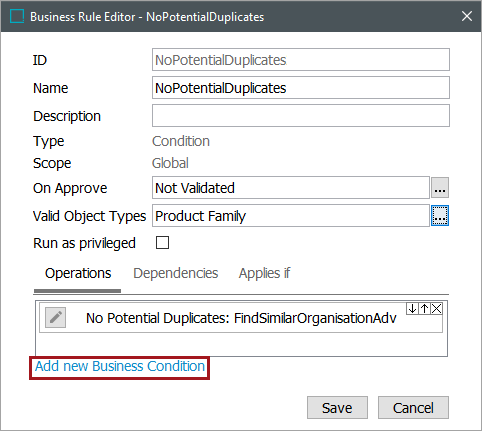Screen dimensions: 482x431
Task: Move the operation up with arrow icon
Action: 424,309
